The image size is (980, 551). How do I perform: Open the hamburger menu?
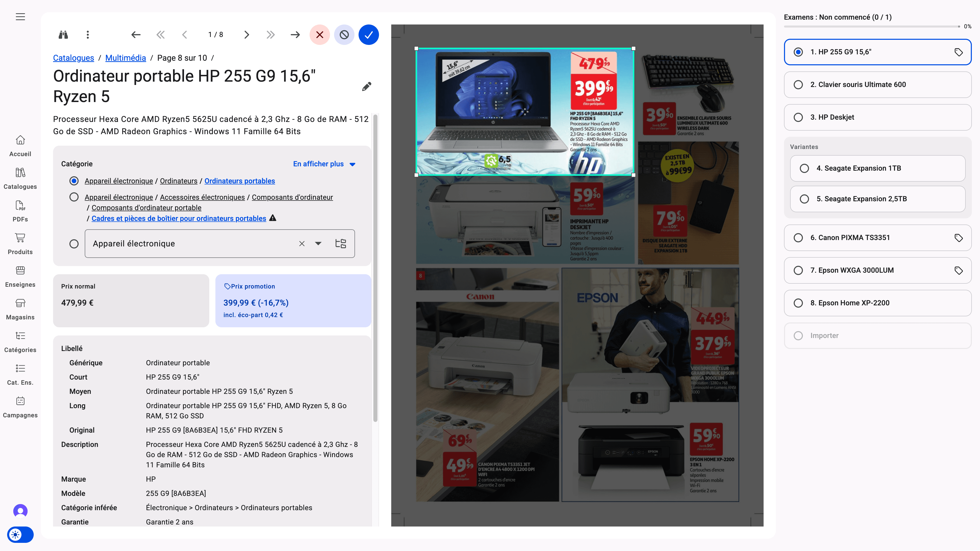click(20, 17)
